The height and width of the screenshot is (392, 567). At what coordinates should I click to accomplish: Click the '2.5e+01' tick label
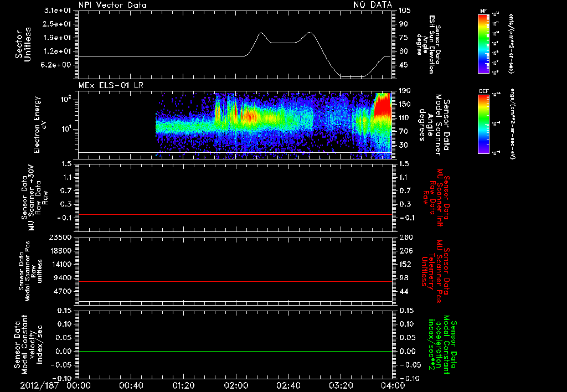point(58,24)
